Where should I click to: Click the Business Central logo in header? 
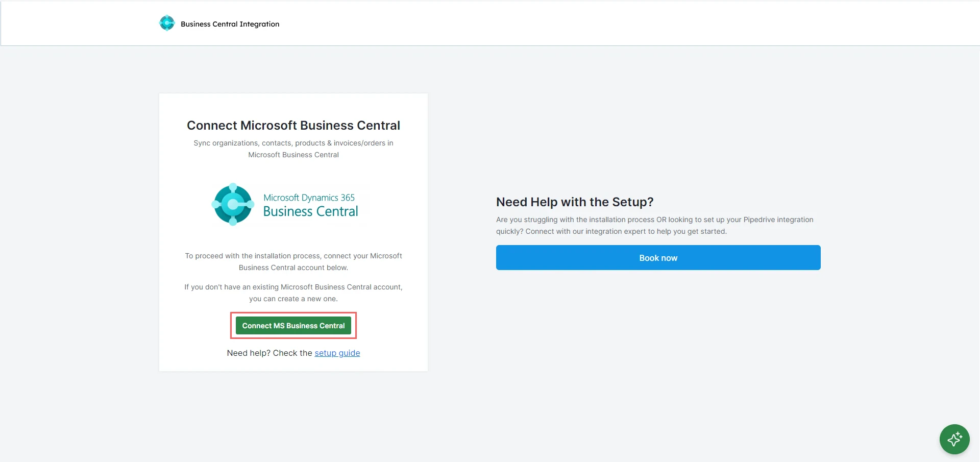(x=167, y=23)
